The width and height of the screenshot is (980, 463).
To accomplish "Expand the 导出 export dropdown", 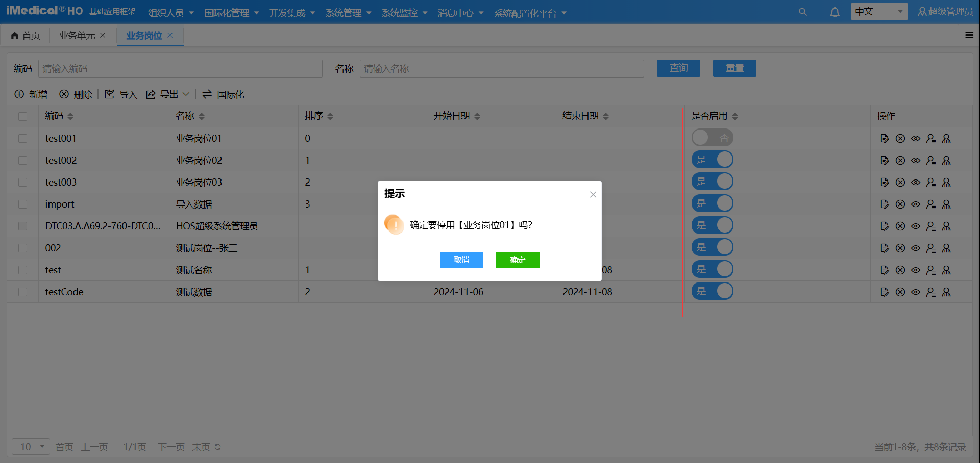I will 168,94.
